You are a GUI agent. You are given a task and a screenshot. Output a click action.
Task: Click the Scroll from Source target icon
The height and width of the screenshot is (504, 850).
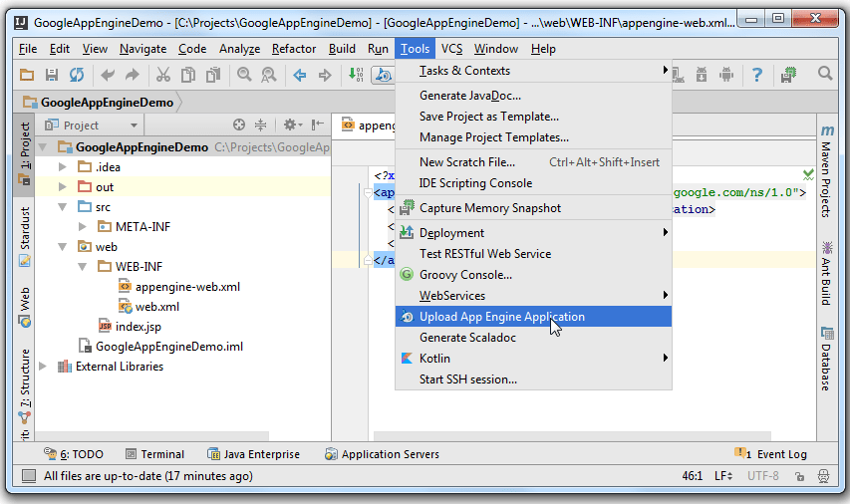pos(239,125)
